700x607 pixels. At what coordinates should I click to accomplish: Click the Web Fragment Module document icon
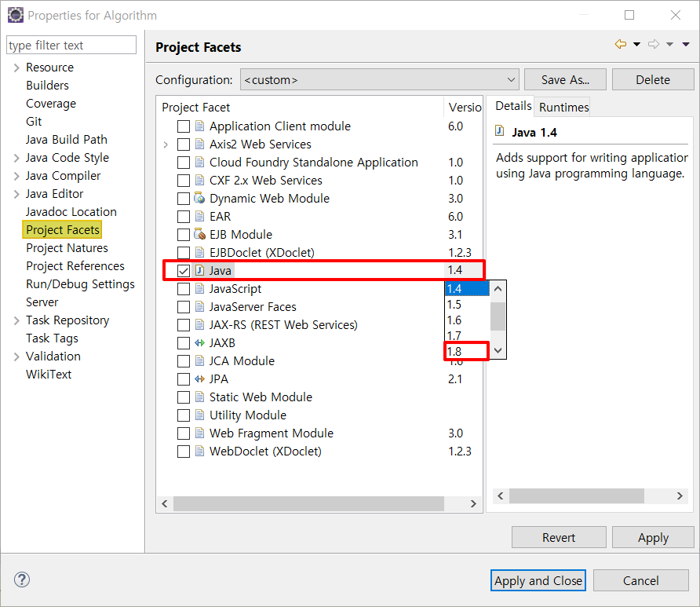pos(199,433)
